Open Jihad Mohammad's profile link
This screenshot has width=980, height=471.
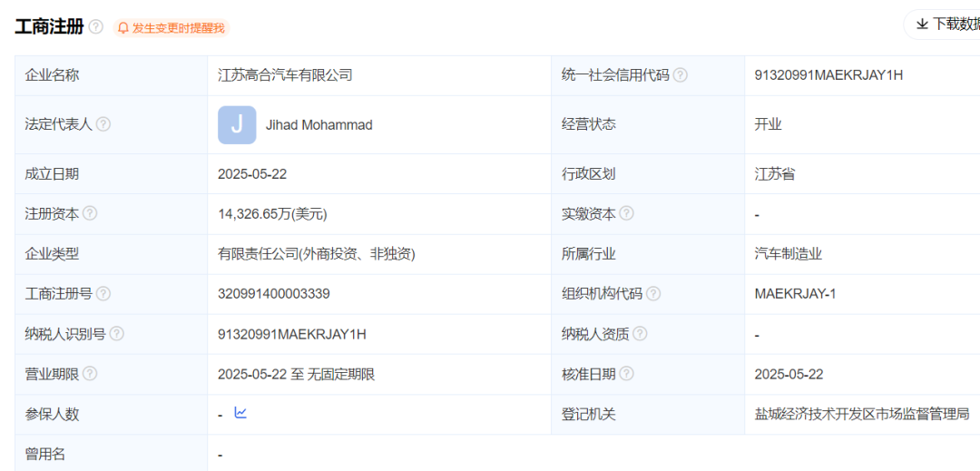point(318,125)
